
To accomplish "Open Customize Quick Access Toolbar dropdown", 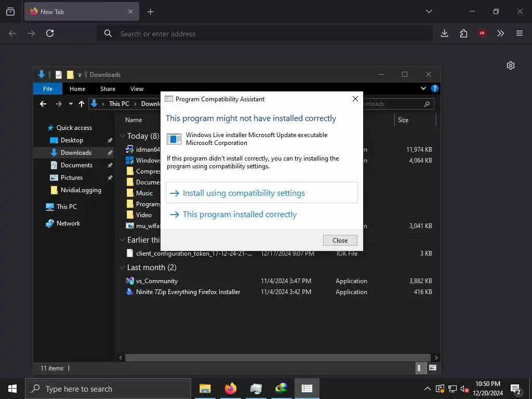I will point(79,75).
